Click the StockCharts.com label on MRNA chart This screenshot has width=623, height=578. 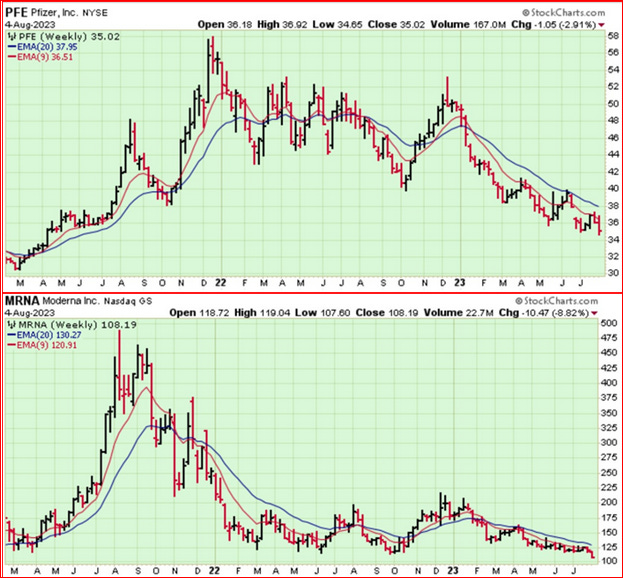[556, 301]
